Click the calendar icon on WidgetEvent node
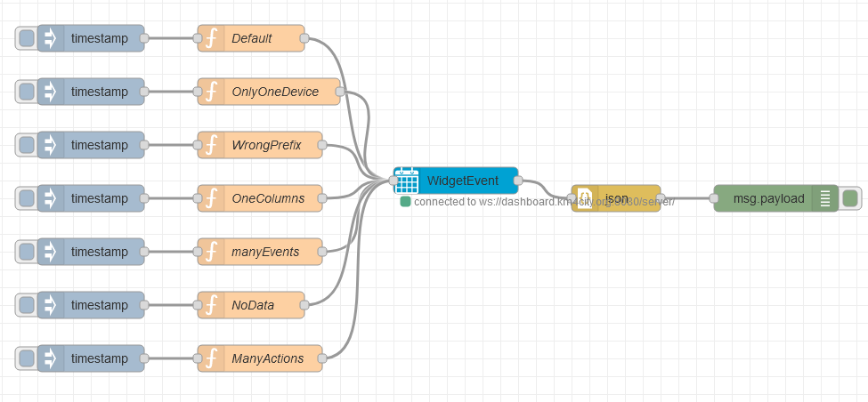The width and height of the screenshot is (868, 402). coord(407,181)
